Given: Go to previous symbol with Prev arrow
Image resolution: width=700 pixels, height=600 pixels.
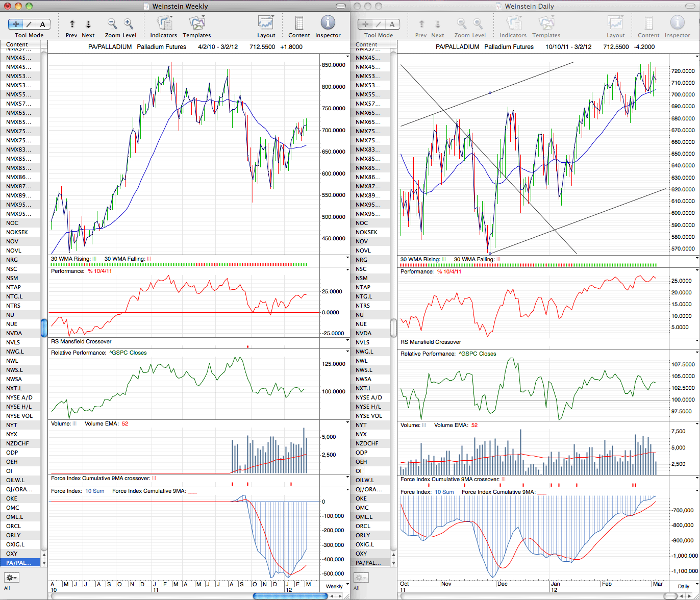Looking at the screenshot, I should (72, 24).
